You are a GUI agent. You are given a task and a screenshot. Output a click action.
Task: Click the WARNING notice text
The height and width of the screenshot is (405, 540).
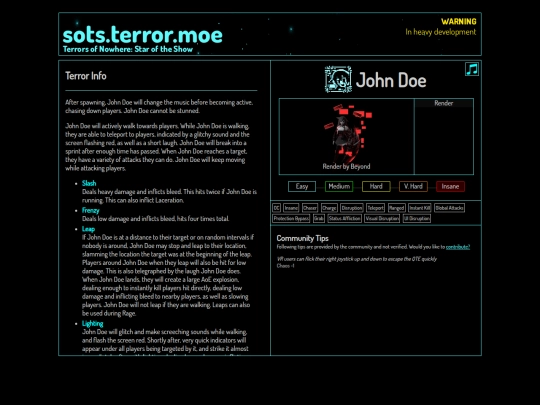pos(459,22)
